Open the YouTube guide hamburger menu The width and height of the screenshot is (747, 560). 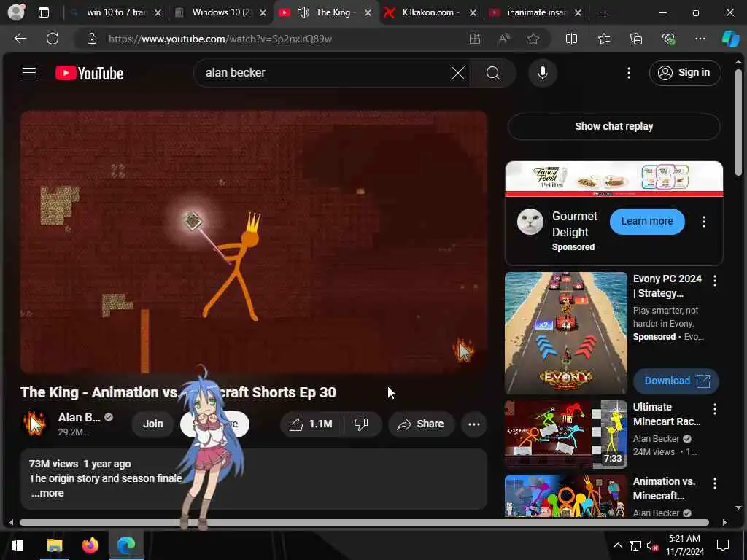29,73
